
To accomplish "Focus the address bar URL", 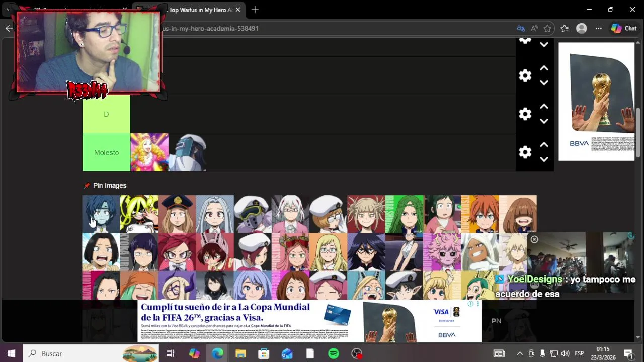I will tap(211, 28).
